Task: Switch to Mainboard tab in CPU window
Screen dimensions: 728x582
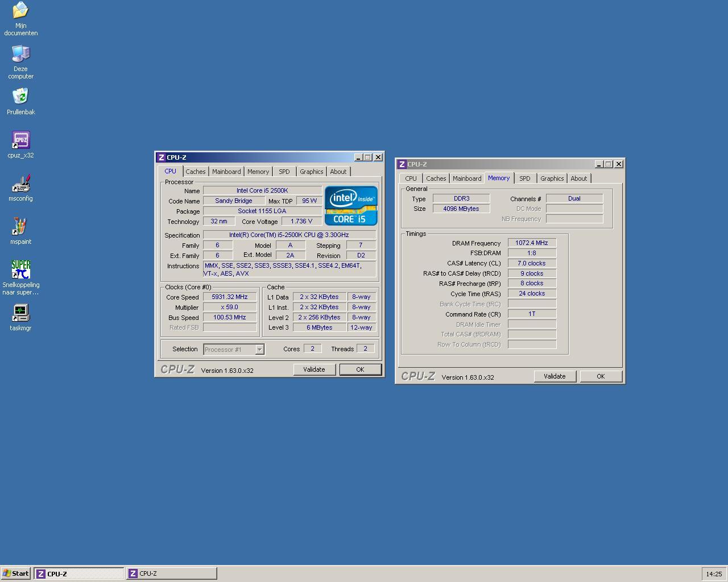Action: [x=226, y=172]
